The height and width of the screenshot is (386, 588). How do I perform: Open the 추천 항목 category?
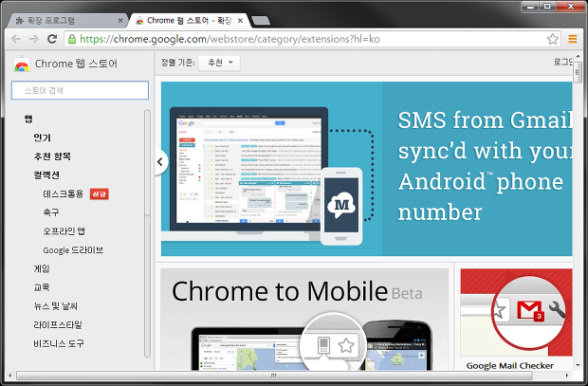click(x=52, y=156)
